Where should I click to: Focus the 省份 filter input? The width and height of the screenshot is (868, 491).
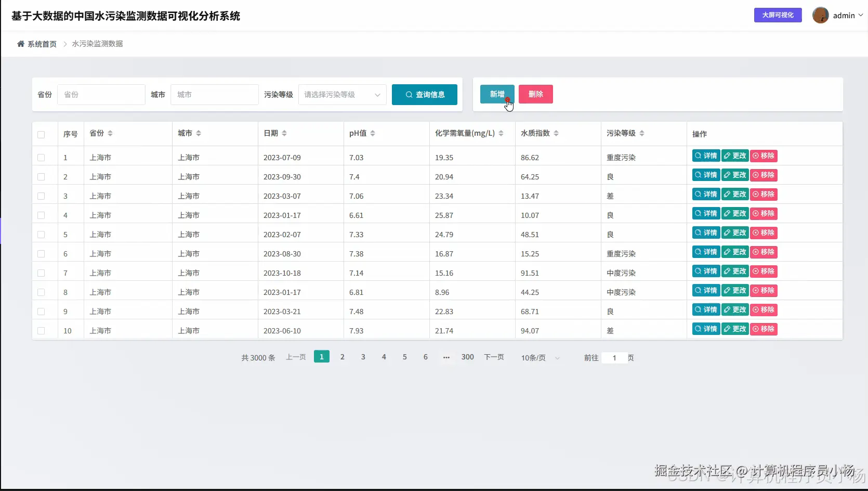click(101, 95)
